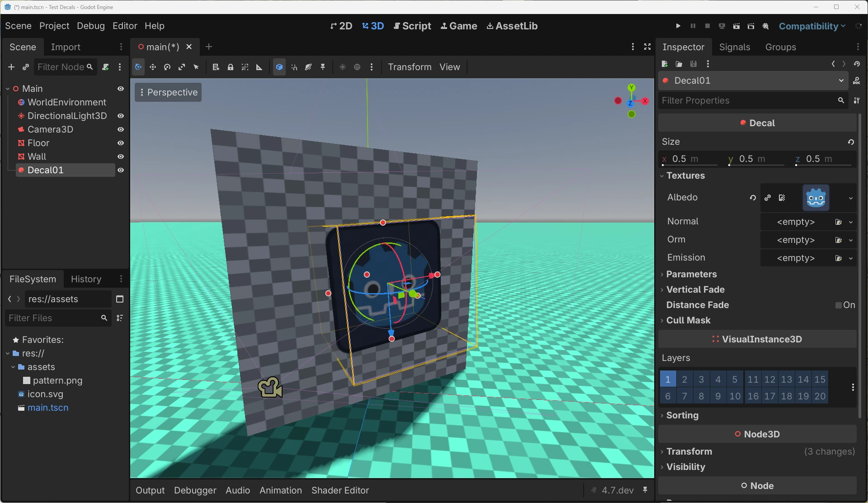The width and height of the screenshot is (868, 503).
Task: Add a new child node with plus icon
Action: 11,67
